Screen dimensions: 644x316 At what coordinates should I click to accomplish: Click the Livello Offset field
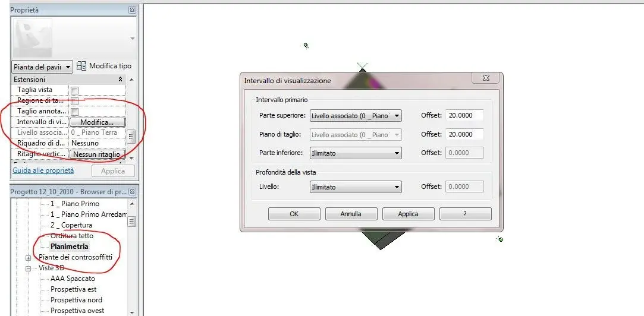click(x=464, y=187)
